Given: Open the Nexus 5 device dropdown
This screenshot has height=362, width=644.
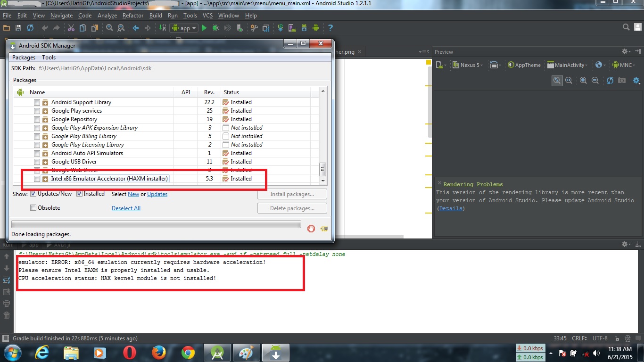Looking at the screenshot, I should (468, 65).
